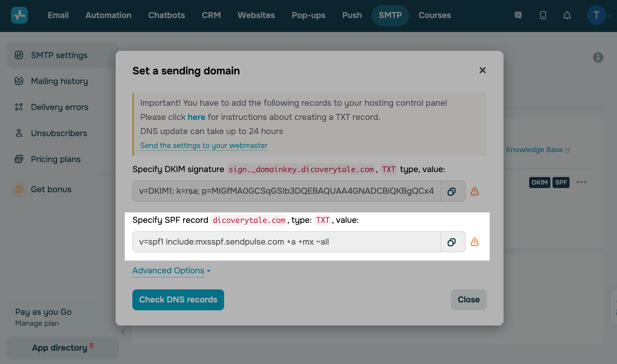The image size is (617, 364).
Task: Open the three-dots domain menu
Action: (581, 182)
